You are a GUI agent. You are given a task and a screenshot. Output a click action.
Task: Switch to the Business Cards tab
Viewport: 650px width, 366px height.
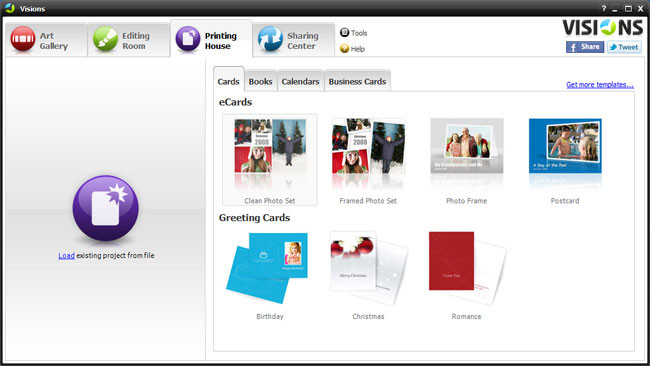point(357,81)
